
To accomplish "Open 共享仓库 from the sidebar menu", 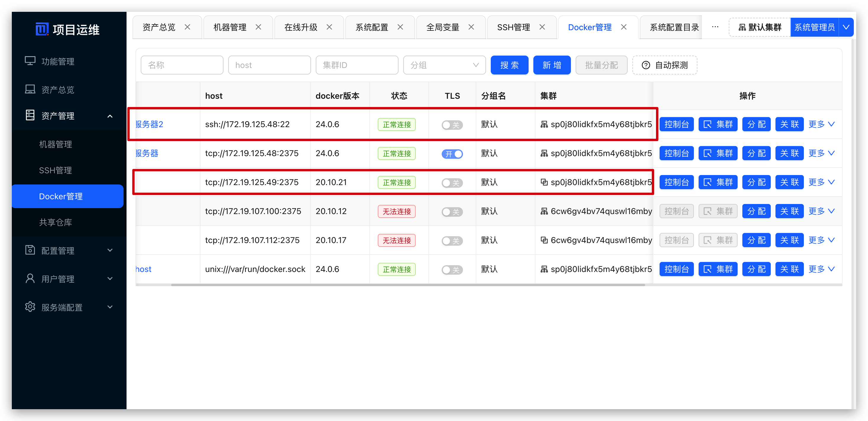I will [56, 222].
